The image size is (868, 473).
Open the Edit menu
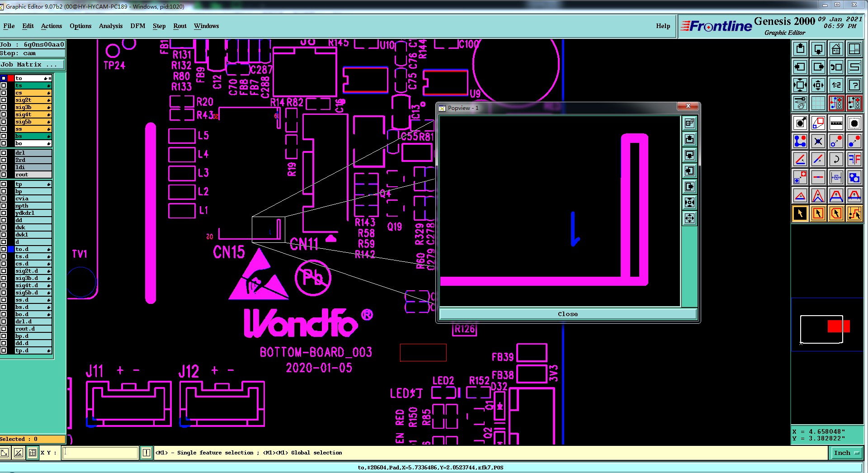tap(28, 26)
